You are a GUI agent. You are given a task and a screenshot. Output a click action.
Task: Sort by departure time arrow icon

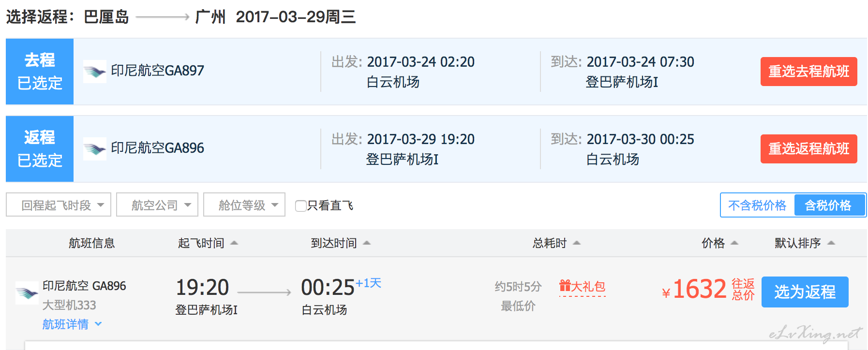234,243
